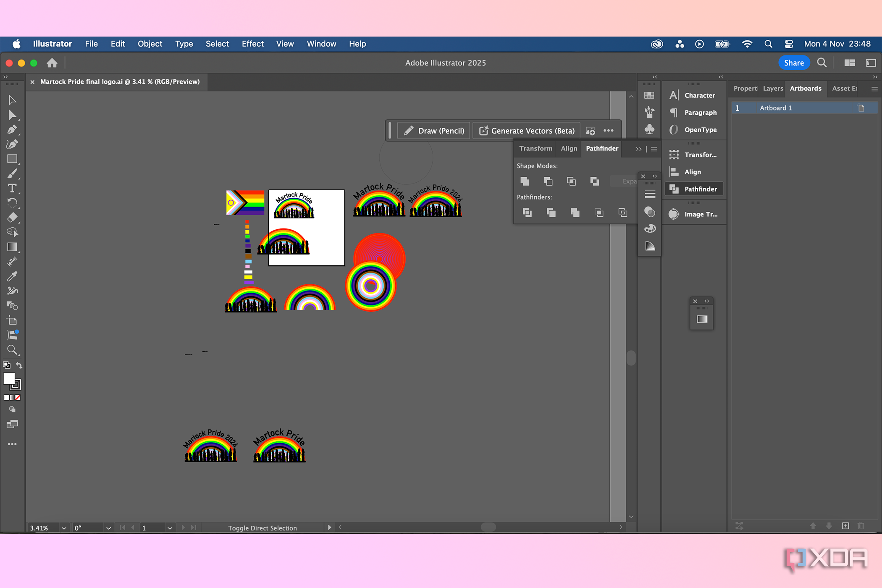Open the zoom level dropdown
Screen dimensions: 882x588
point(64,528)
